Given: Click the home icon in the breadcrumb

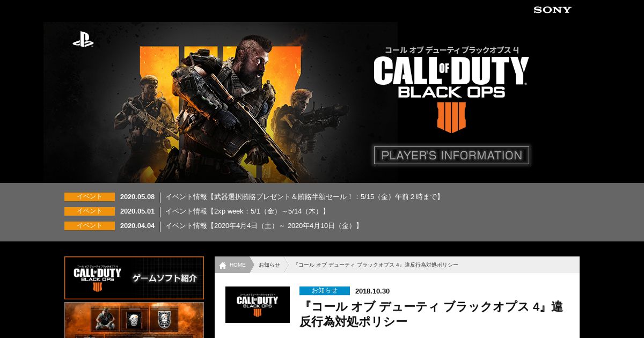Looking at the screenshot, I should 223,265.
